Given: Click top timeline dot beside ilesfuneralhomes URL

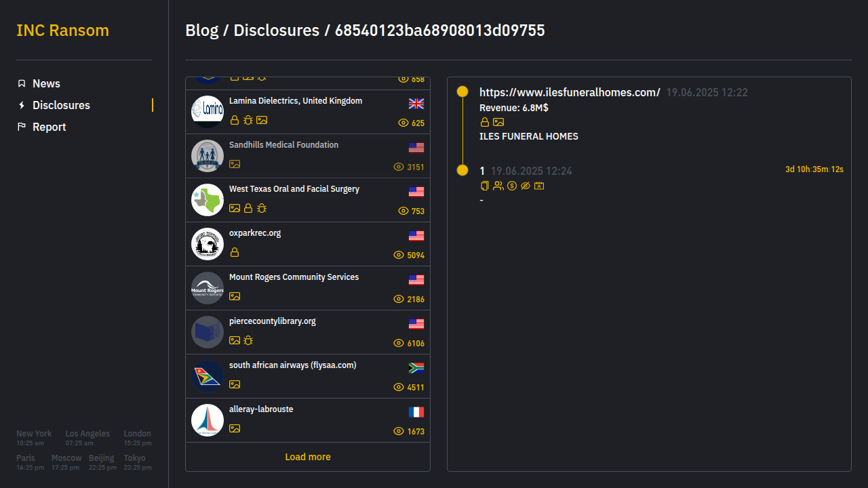Looking at the screenshot, I should [462, 91].
